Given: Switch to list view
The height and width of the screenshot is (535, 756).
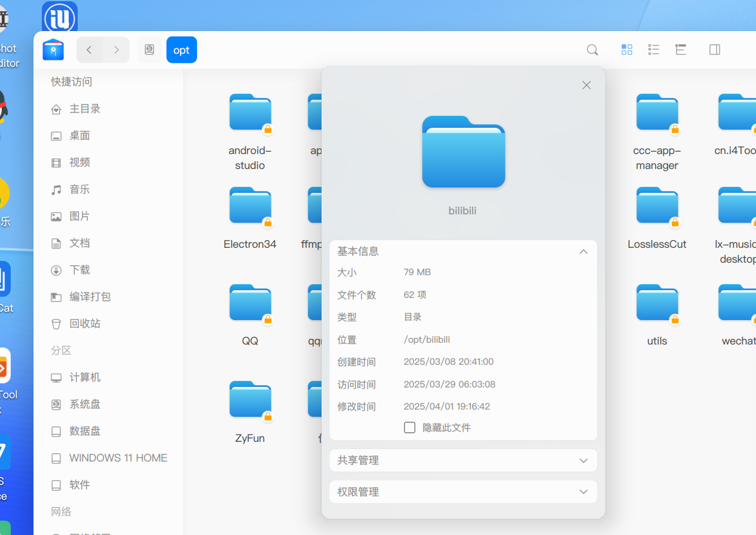Looking at the screenshot, I should click(x=654, y=50).
